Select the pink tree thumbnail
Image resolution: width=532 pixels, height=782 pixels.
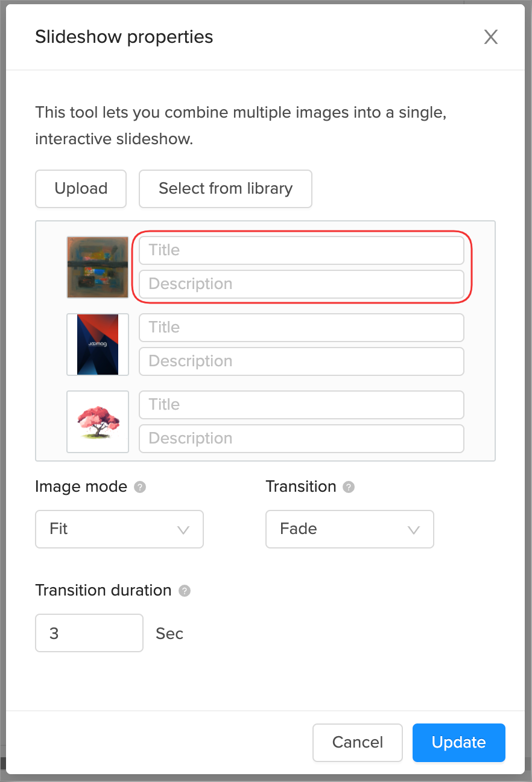[98, 422]
